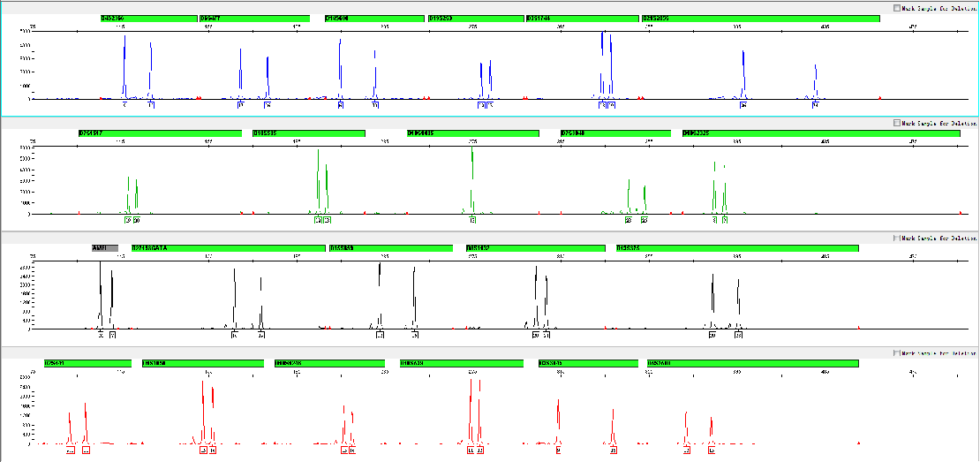Select third marker bar in green dye panel

click(x=473, y=133)
